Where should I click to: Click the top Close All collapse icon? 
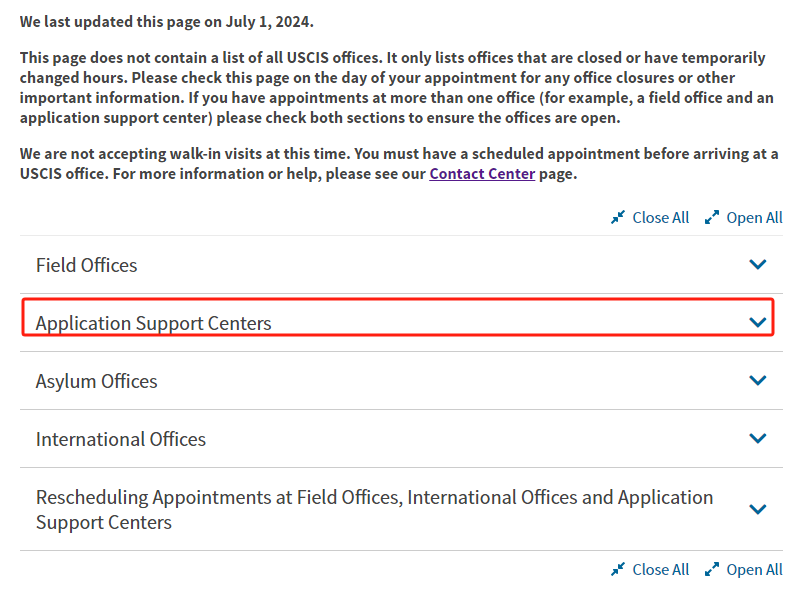618,217
